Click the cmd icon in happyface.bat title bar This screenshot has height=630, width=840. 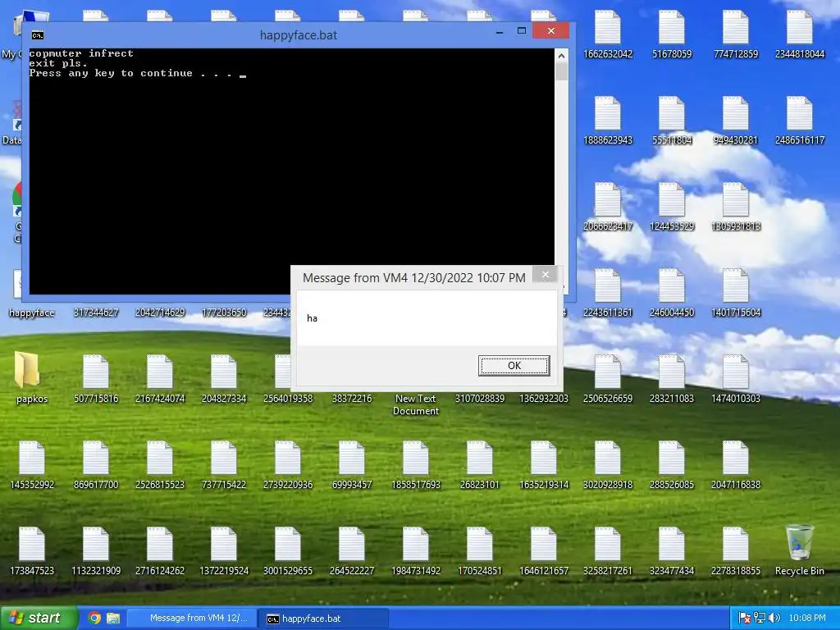(x=38, y=35)
